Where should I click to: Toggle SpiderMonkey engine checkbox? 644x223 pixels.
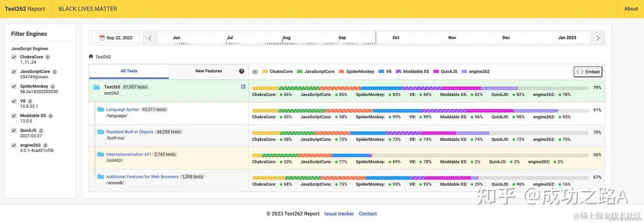tap(14, 86)
